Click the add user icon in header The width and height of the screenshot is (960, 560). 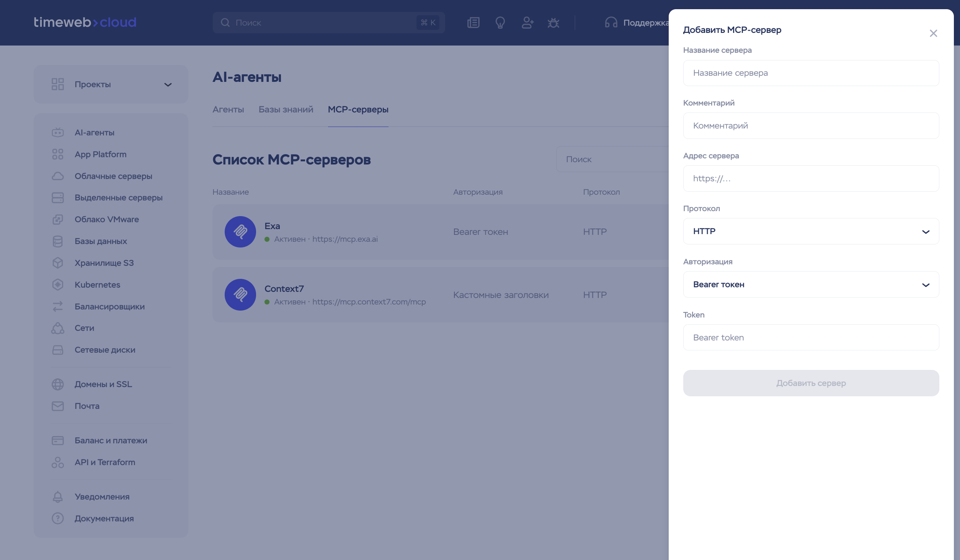coord(527,23)
